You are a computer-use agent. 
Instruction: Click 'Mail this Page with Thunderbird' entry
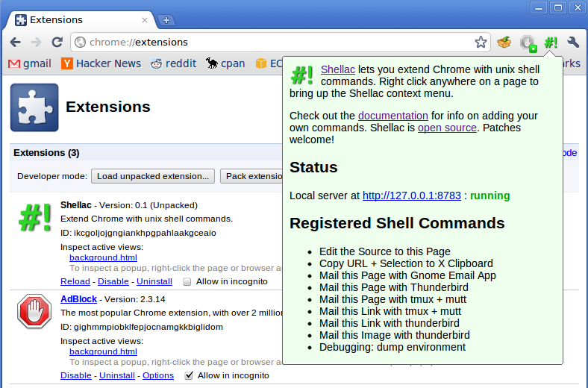(x=394, y=287)
